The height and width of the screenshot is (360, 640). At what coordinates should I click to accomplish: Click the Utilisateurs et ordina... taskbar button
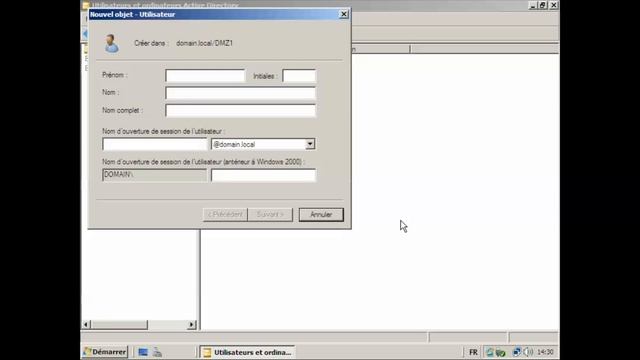click(x=247, y=352)
